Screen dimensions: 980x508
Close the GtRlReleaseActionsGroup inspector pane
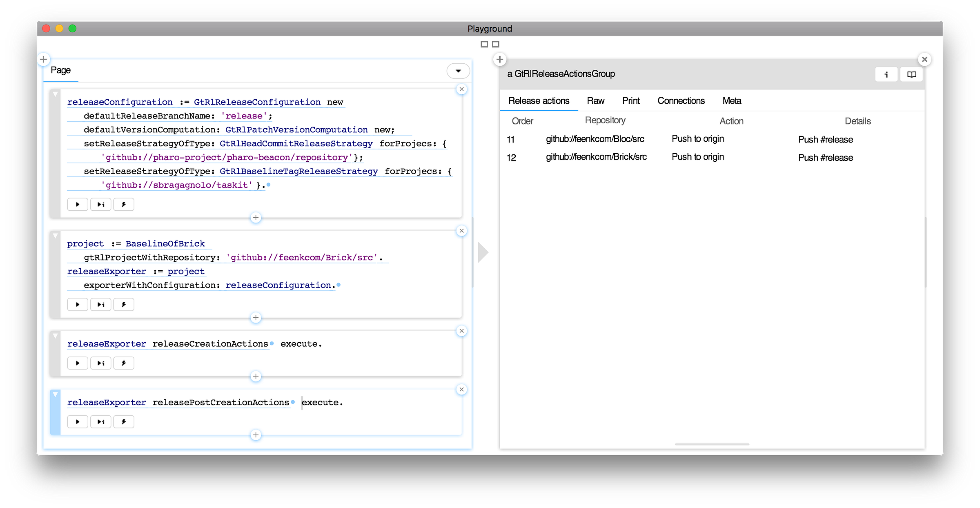point(924,60)
